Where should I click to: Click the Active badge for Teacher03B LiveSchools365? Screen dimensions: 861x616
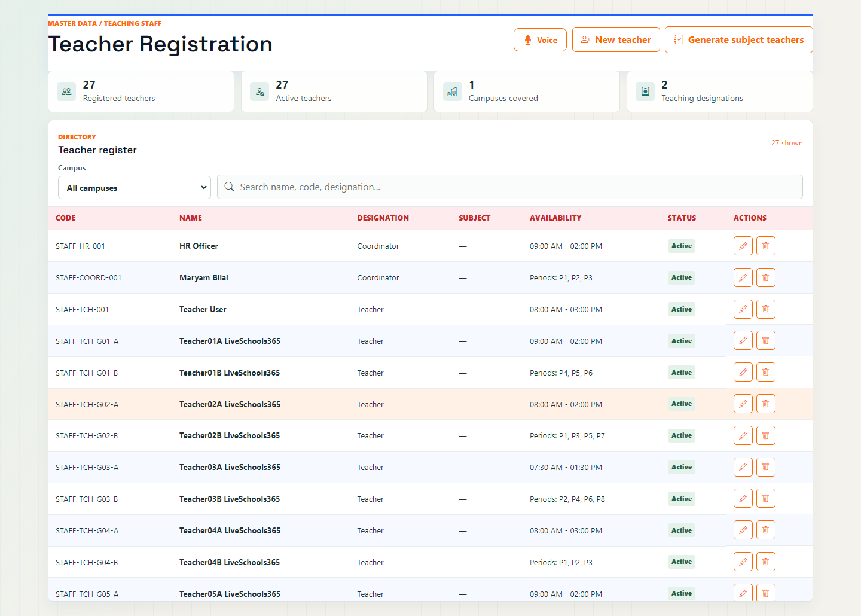[682, 499]
